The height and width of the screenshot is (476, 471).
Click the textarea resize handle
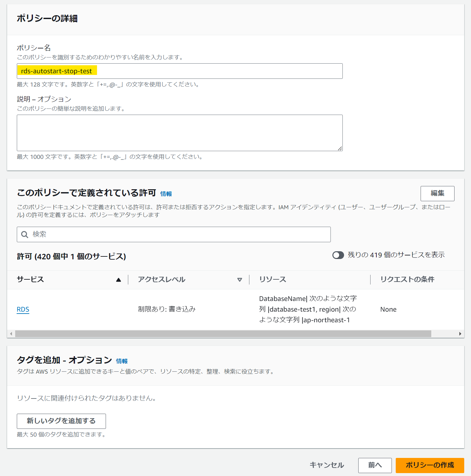[x=340, y=148]
